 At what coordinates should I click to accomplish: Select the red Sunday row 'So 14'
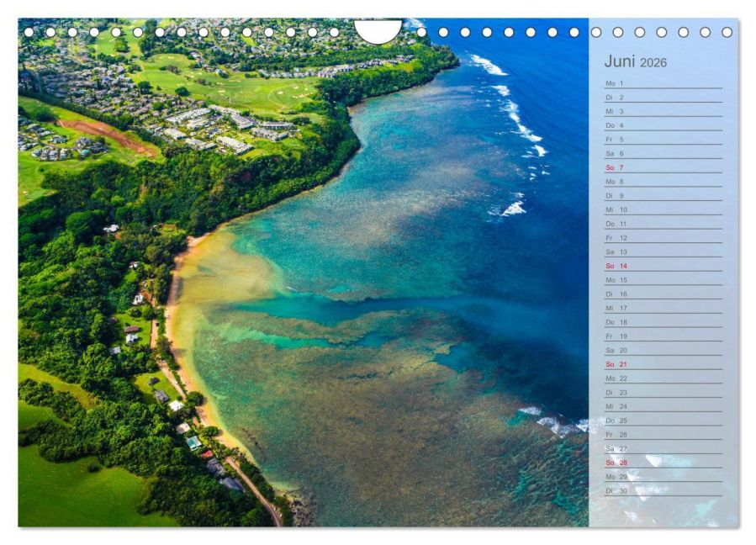tap(663, 266)
